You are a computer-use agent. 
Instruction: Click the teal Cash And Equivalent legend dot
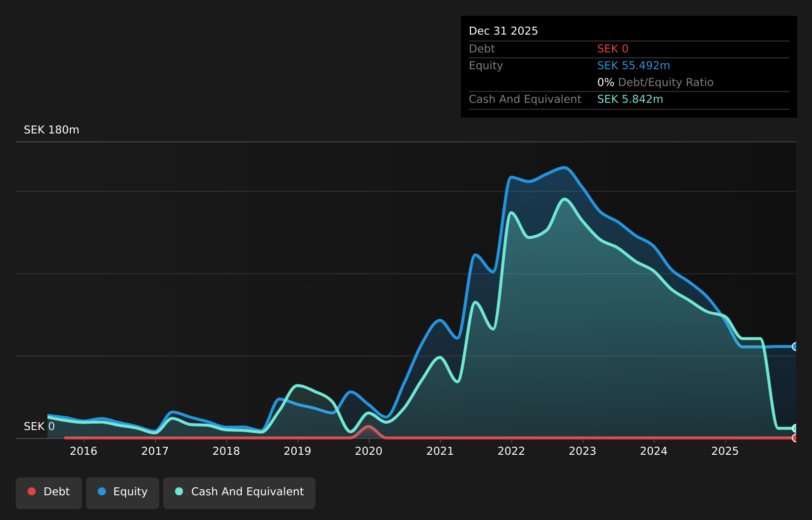[x=179, y=491]
